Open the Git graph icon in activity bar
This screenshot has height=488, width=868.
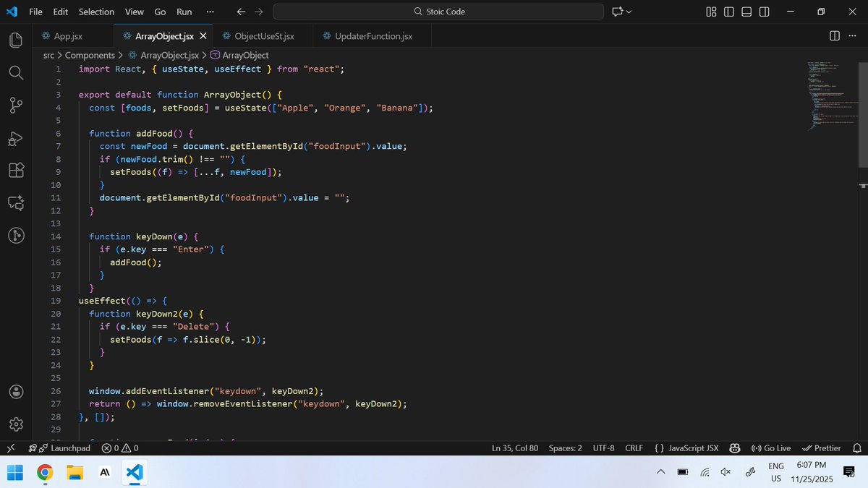tap(16, 235)
